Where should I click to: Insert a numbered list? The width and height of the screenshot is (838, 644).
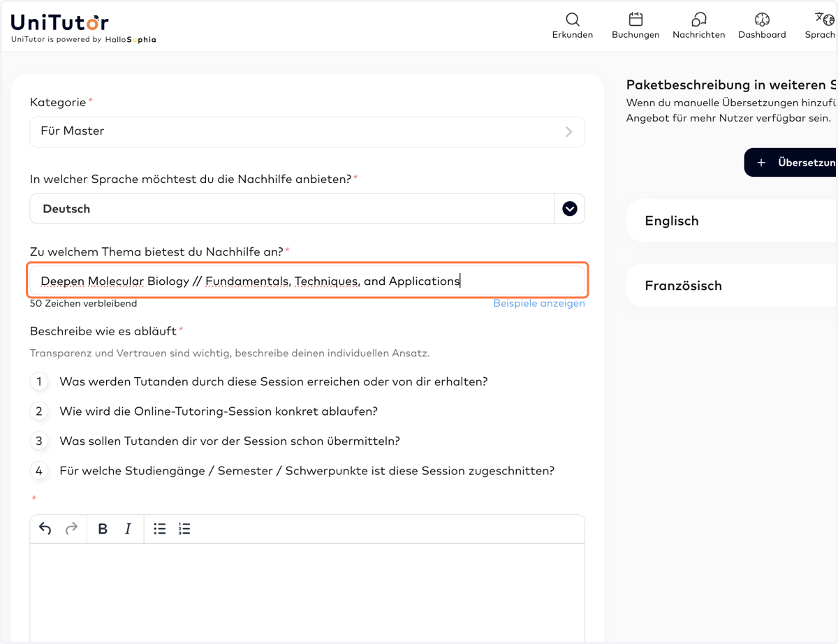[x=184, y=529]
